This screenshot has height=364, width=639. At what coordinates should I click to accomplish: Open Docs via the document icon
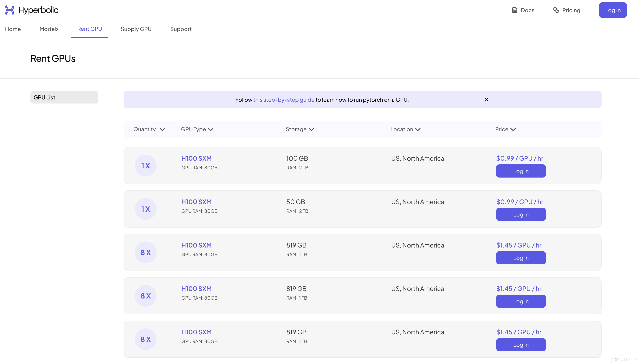pyautogui.click(x=514, y=10)
